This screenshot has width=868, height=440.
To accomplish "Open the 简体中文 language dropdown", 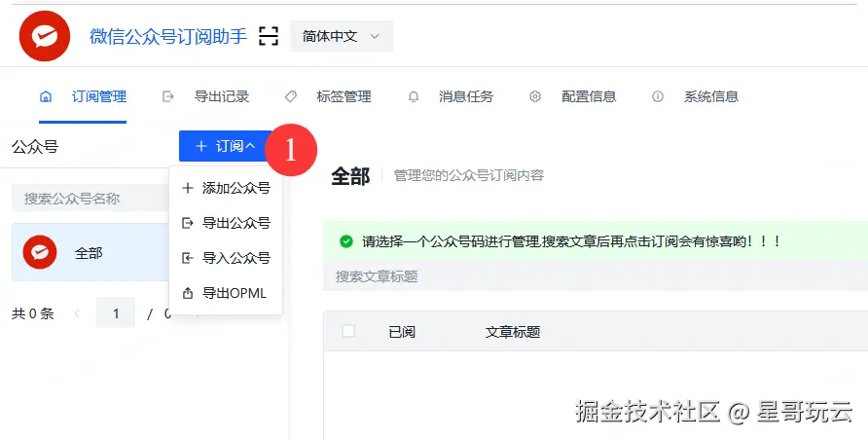I will tap(342, 36).
